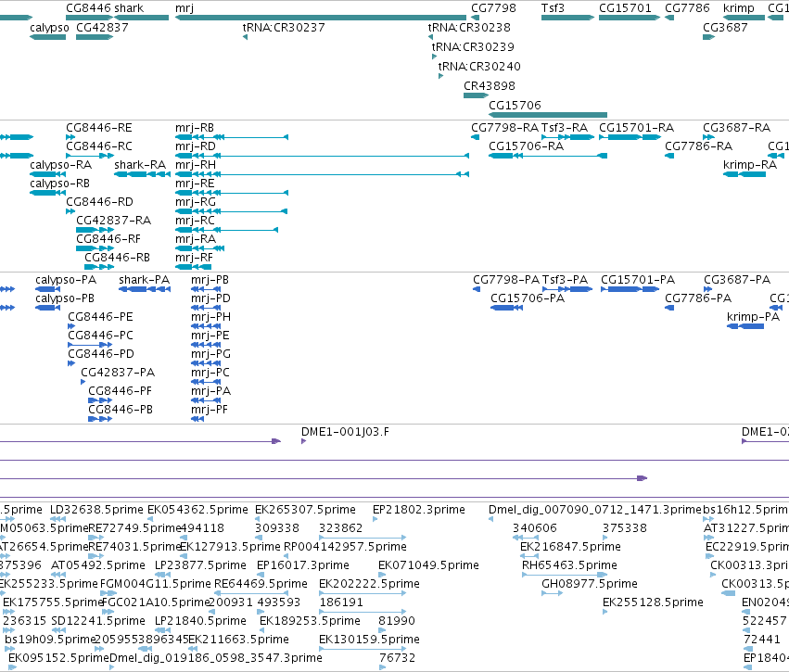Select EST EK054362.5prime label
Image resolution: width=789 pixels, height=672 pixels.
click(x=197, y=510)
